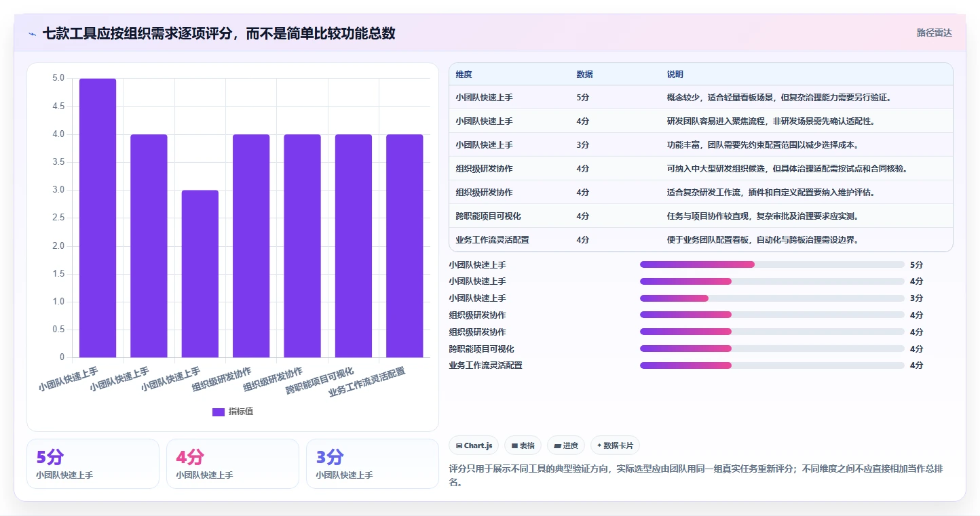Click the x-axis label 跨职能项目可视化 under the chart
The image size is (980, 516).
click(320, 381)
